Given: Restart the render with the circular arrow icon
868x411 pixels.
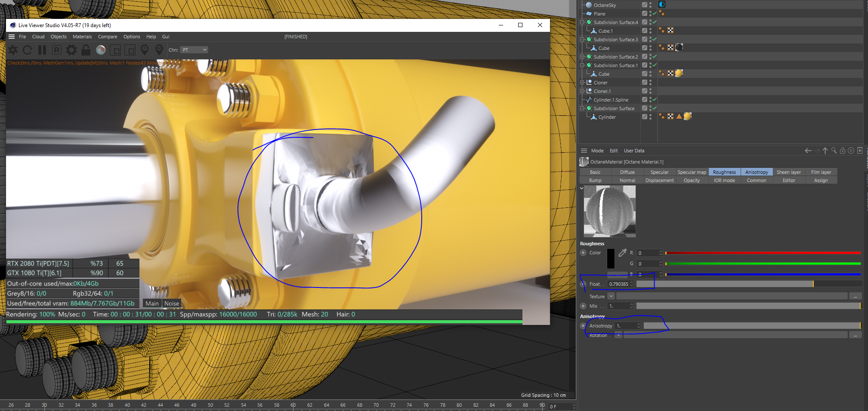Looking at the screenshot, I should tap(28, 50).
